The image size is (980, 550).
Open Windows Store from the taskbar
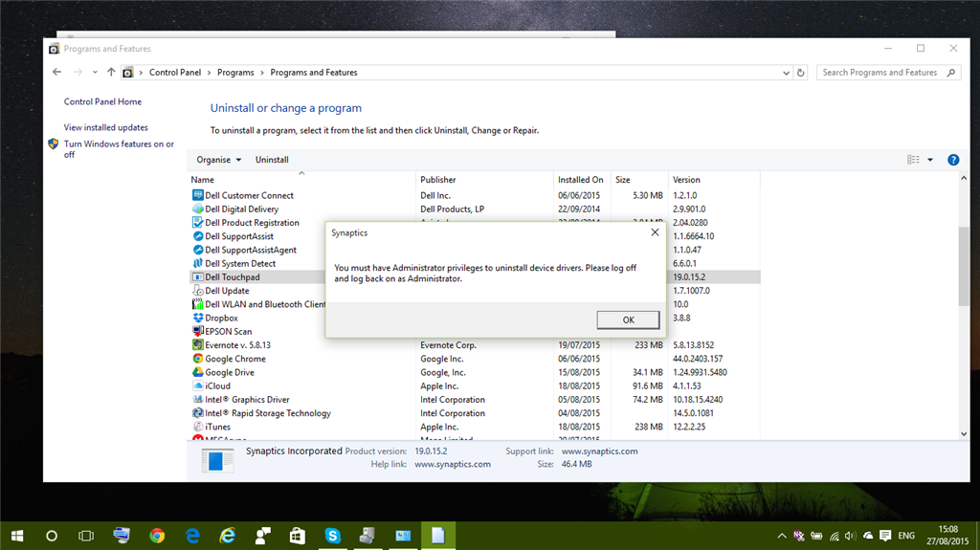coord(297,536)
